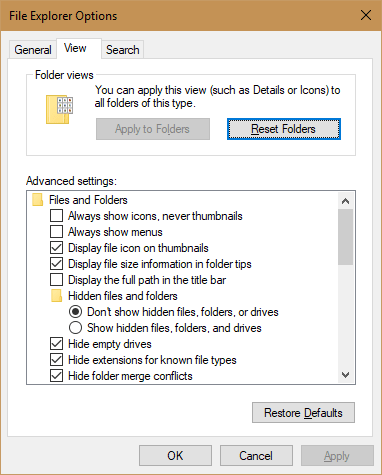Open the Search tab

click(x=123, y=50)
